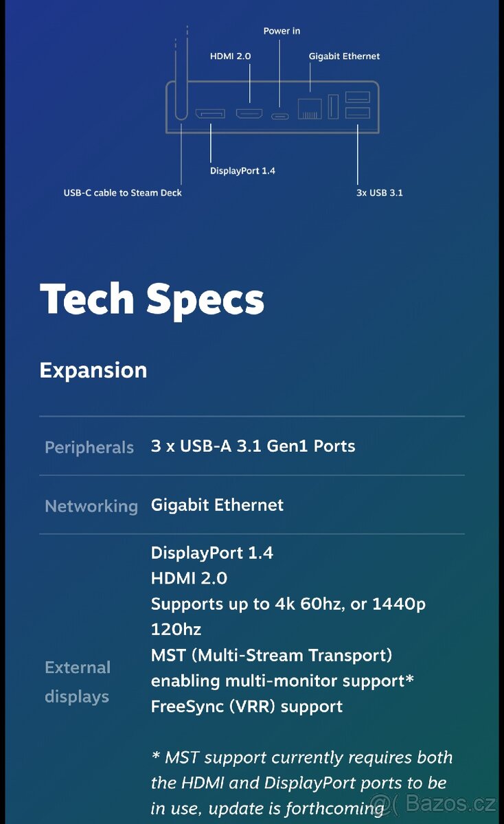Click the "DisplayPort 1.4" diagram label
This screenshot has width=504, height=824.
point(242,170)
